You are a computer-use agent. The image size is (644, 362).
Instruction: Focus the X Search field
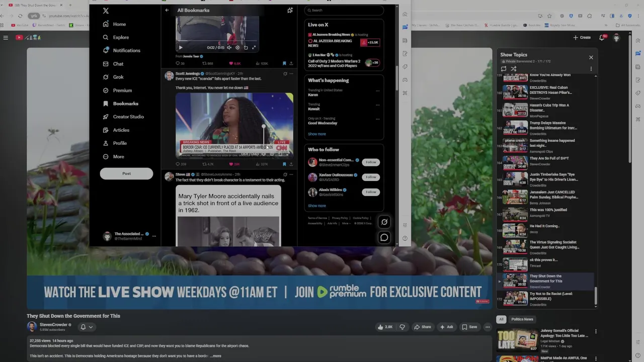pyautogui.click(x=344, y=10)
